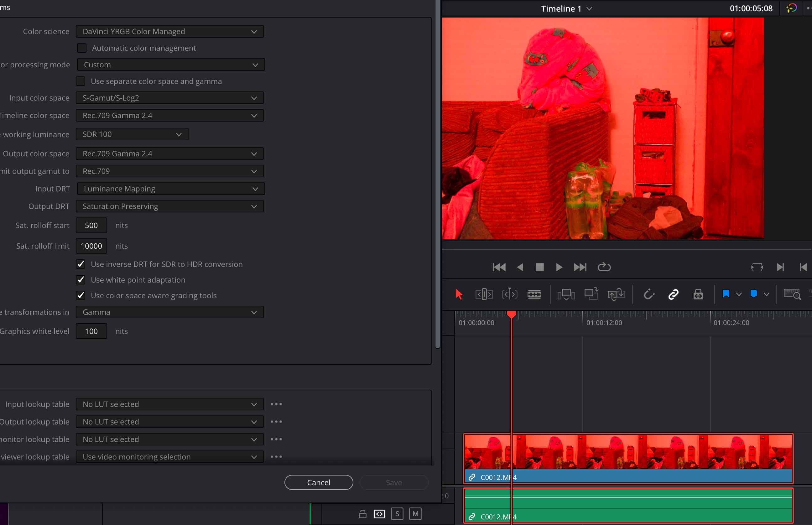Add a blue flag to clip

click(726, 294)
